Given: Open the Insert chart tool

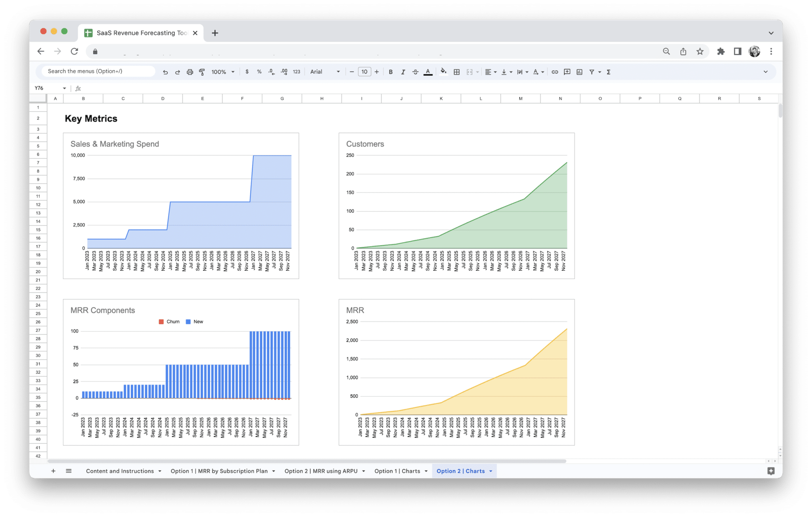Looking at the screenshot, I should [579, 72].
